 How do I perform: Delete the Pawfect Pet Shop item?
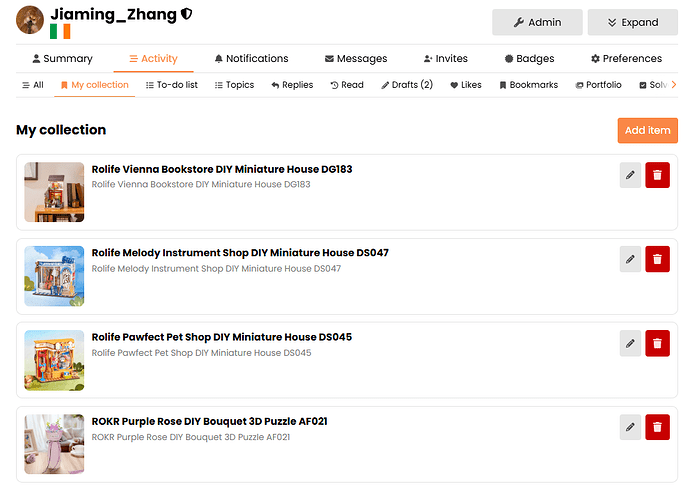[x=657, y=343]
